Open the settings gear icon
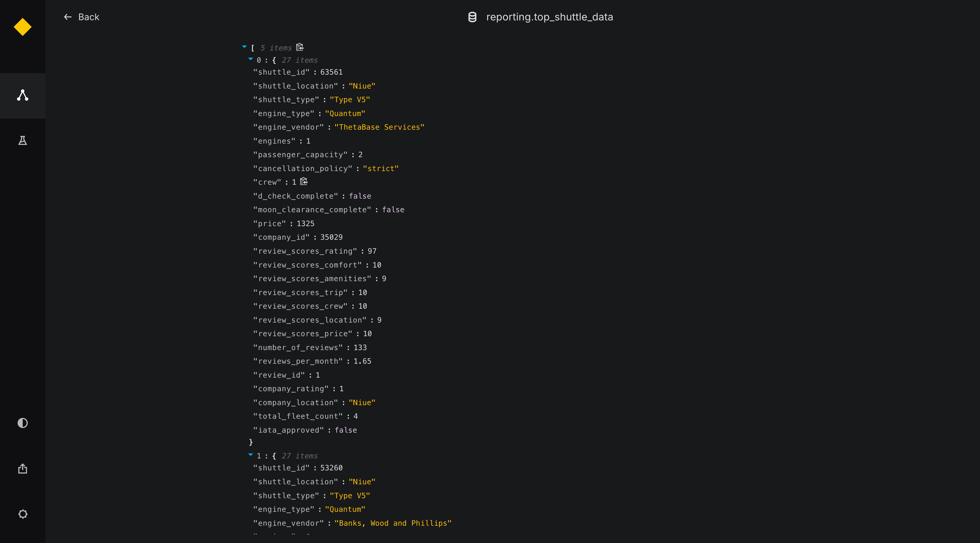980x543 pixels. point(22,514)
